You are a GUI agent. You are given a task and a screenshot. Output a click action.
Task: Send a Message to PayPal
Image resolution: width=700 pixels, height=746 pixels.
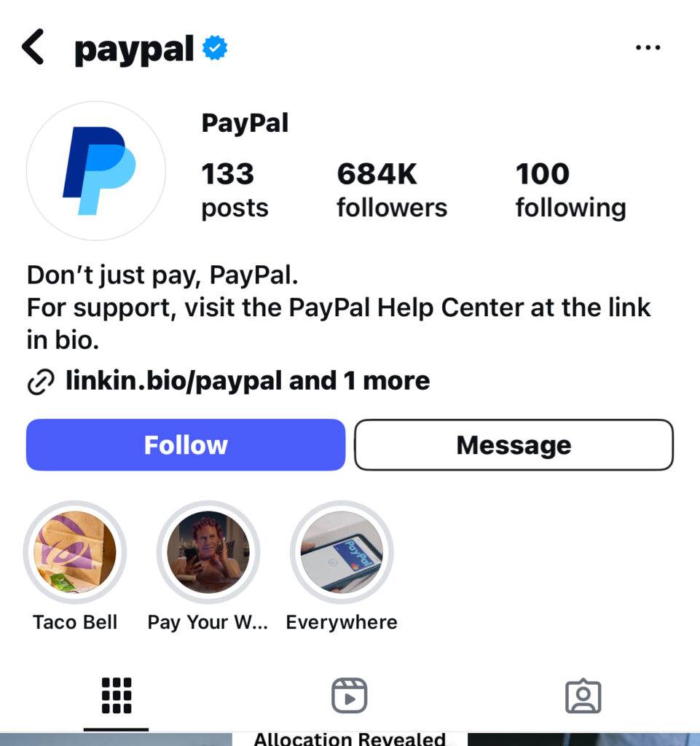point(514,445)
